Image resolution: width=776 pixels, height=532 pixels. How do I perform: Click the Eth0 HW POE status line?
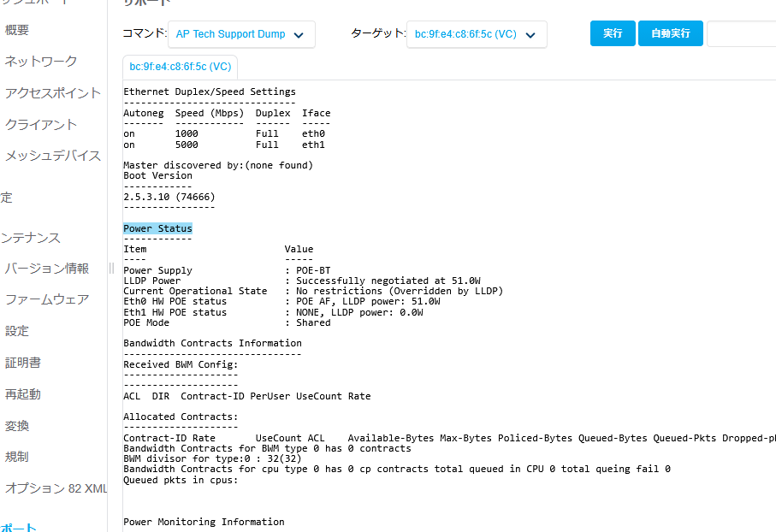point(281,301)
